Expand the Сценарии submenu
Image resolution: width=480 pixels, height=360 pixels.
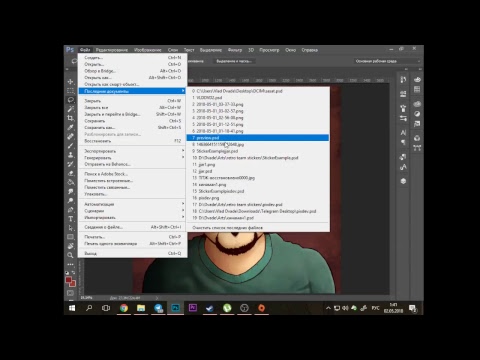pos(132,211)
